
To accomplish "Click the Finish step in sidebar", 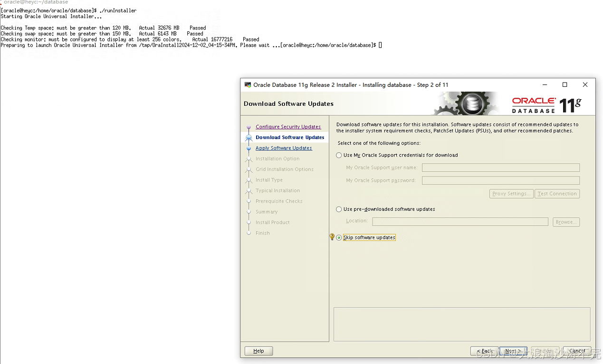I will pos(263,233).
